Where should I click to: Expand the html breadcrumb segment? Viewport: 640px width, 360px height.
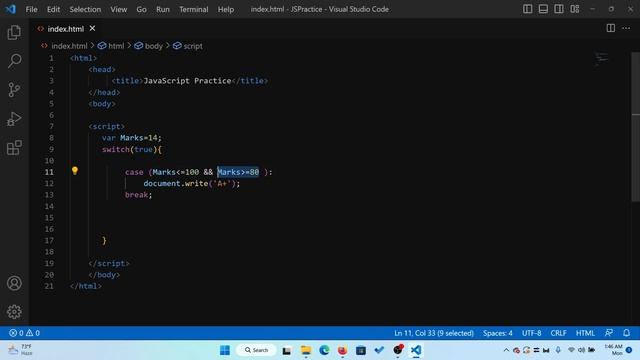pos(111,46)
